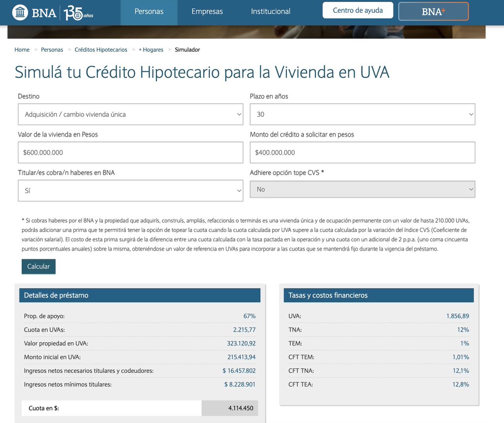Go to Créditos Hipotecarios breadcrumb
The image size is (504, 423).
coord(101,50)
